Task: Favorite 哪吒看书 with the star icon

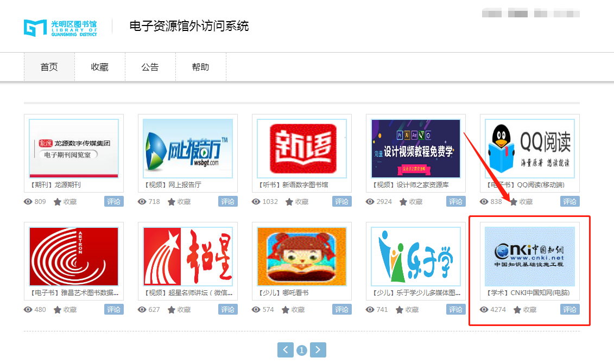Action: click(286, 310)
